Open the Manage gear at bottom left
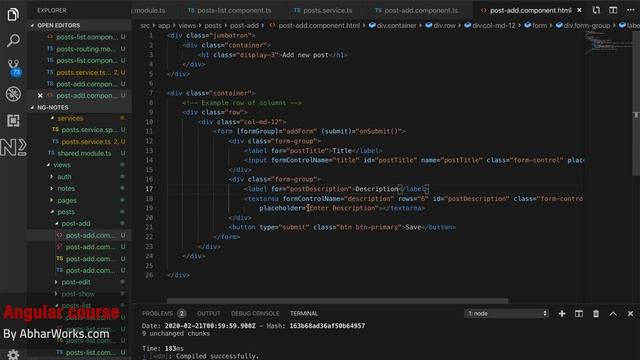 [x=13, y=354]
